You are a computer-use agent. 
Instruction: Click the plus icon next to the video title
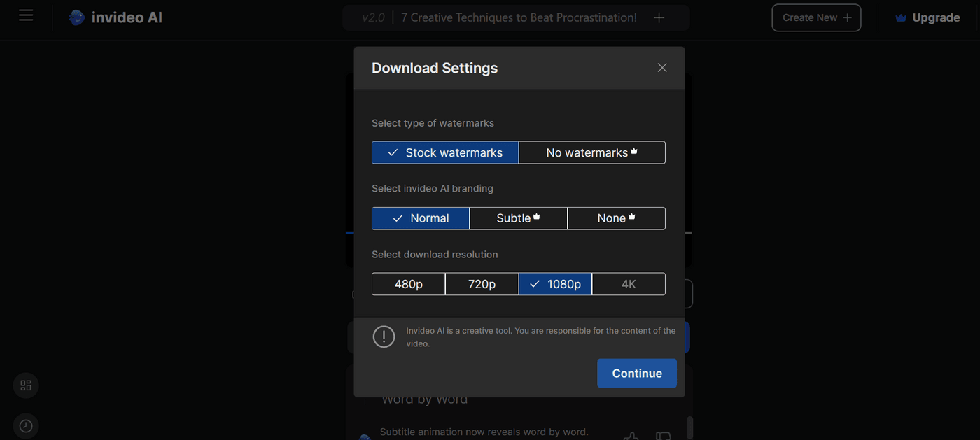[x=659, y=17]
